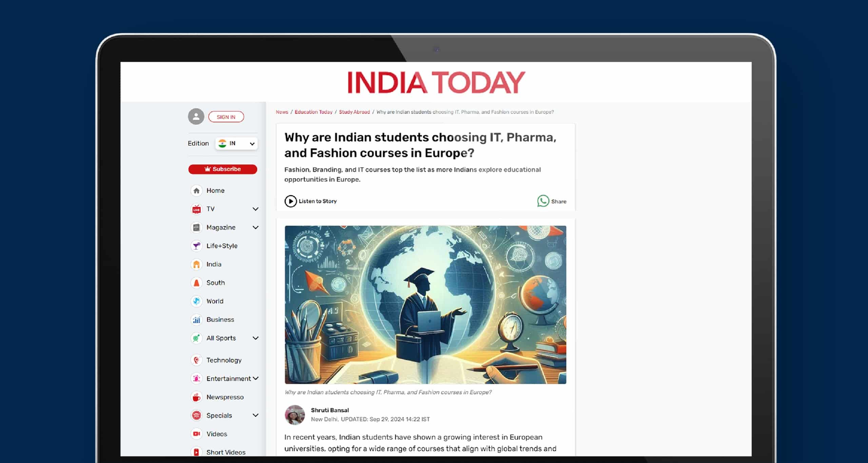This screenshot has width=868, height=463.
Task: Go to the Life+Style section
Action: pyautogui.click(x=222, y=246)
